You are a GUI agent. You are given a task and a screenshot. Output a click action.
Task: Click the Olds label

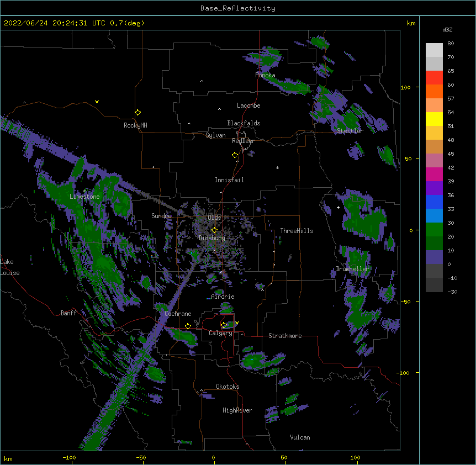(214, 218)
